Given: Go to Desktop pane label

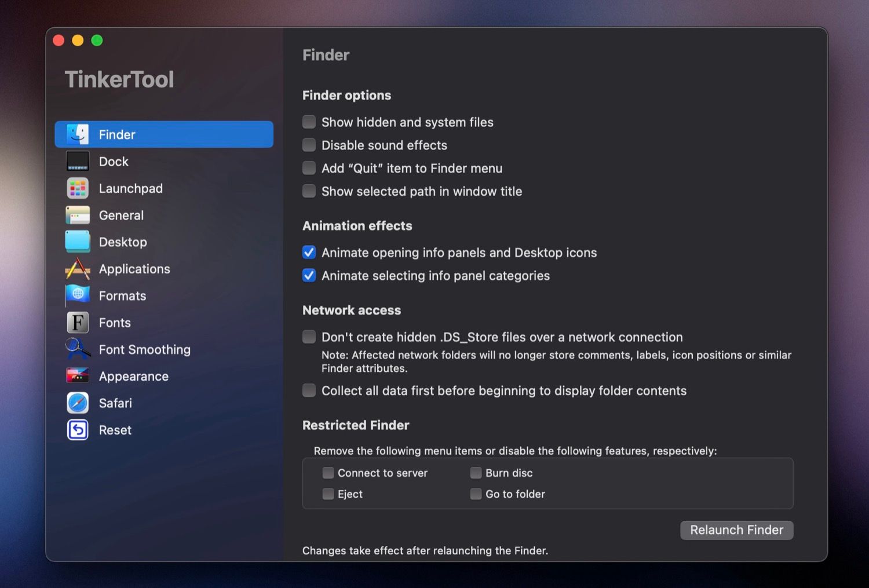Looking at the screenshot, I should pyautogui.click(x=123, y=242).
